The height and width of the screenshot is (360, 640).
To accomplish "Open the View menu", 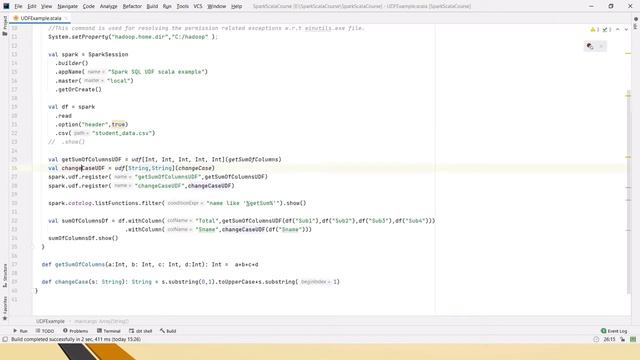I will click(47, 6).
